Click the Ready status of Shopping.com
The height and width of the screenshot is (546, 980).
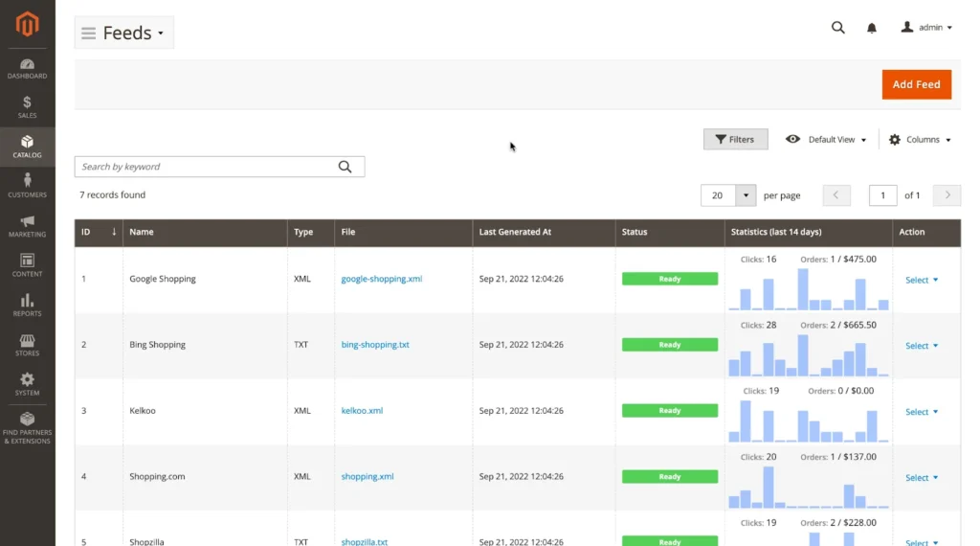[x=669, y=477]
